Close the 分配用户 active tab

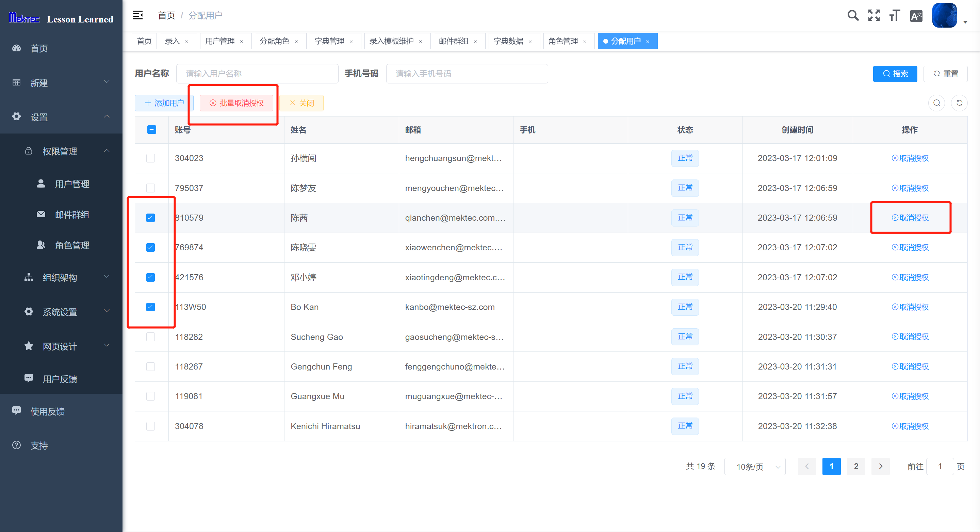pos(648,42)
